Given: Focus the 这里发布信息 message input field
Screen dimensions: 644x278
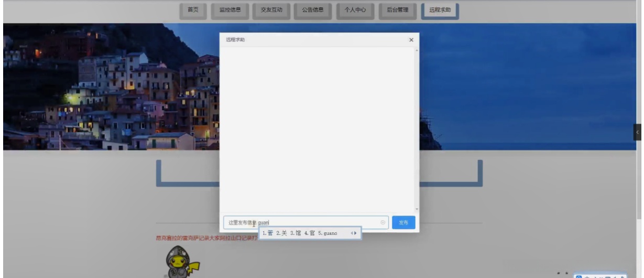Looking at the screenshot, I should [306, 222].
